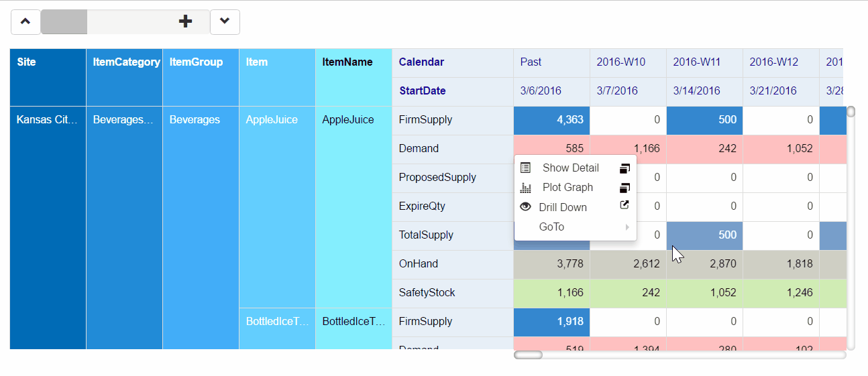This screenshot has width=868, height=376.
Task: Choose Plot Graph from the context menu
Action: coord(567,188)
